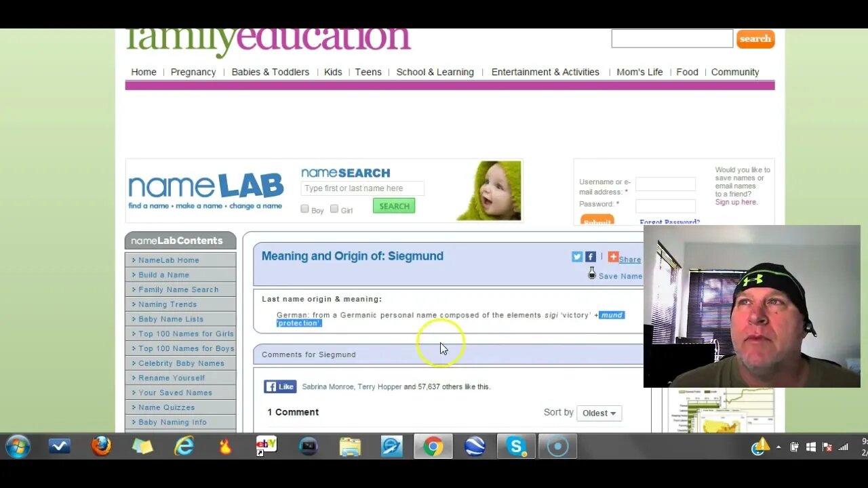Open Name Quizzes sidebar link

pos(166,407)
